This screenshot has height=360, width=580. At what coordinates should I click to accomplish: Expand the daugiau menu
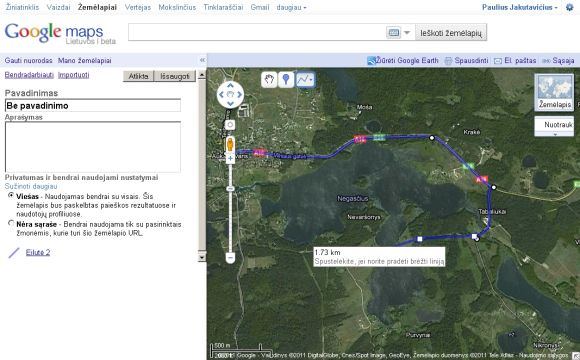[x=291, y=7]
